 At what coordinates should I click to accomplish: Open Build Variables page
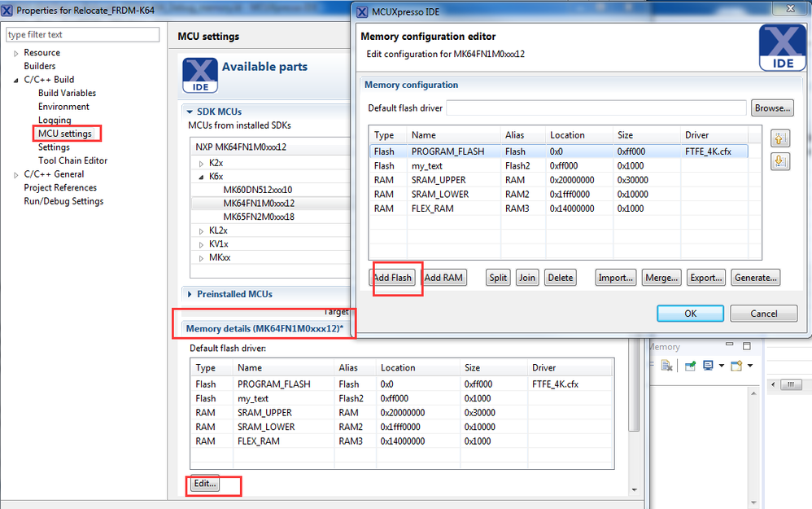(x=67, y=94)
